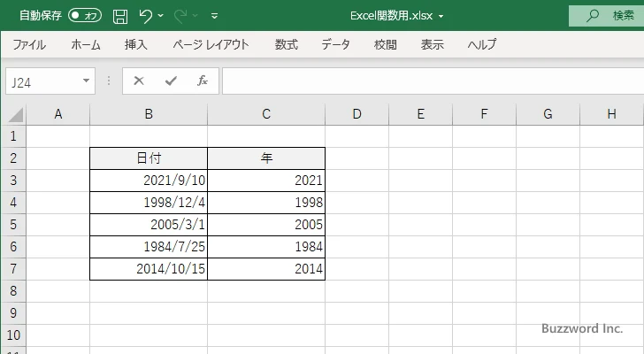Select the 年 header cell
Image resolution: width=644 pixels, height=354 pixels.
click(266, 158)
